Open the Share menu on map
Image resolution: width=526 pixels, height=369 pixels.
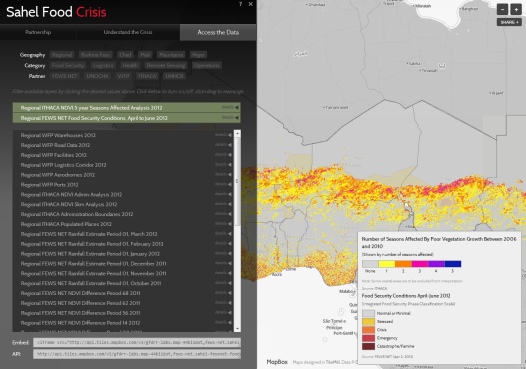(x=509, y=22)
